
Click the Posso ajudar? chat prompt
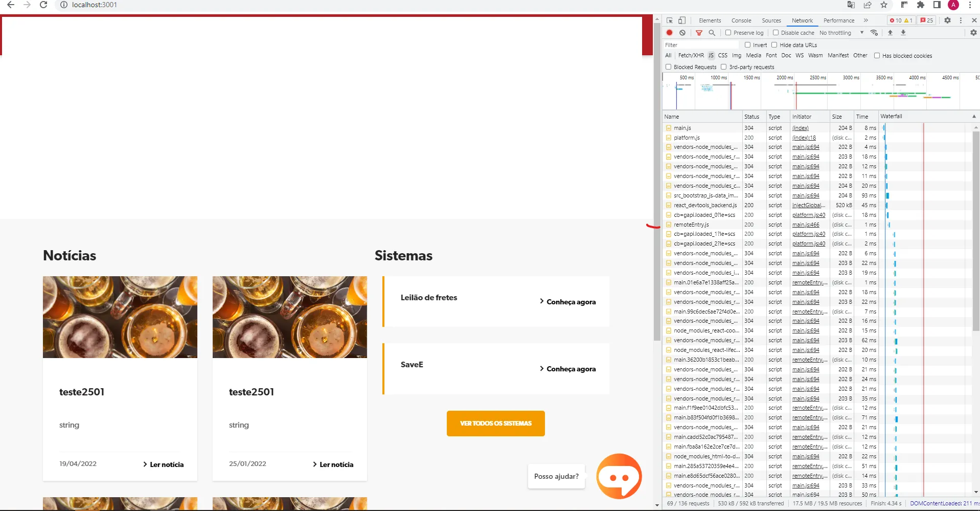557,476
